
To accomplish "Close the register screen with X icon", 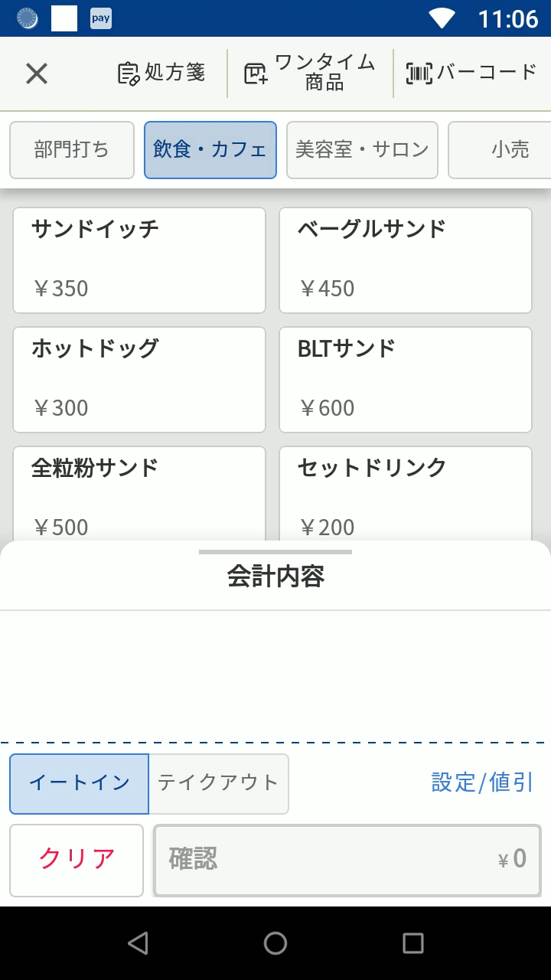I will point(37,73).
